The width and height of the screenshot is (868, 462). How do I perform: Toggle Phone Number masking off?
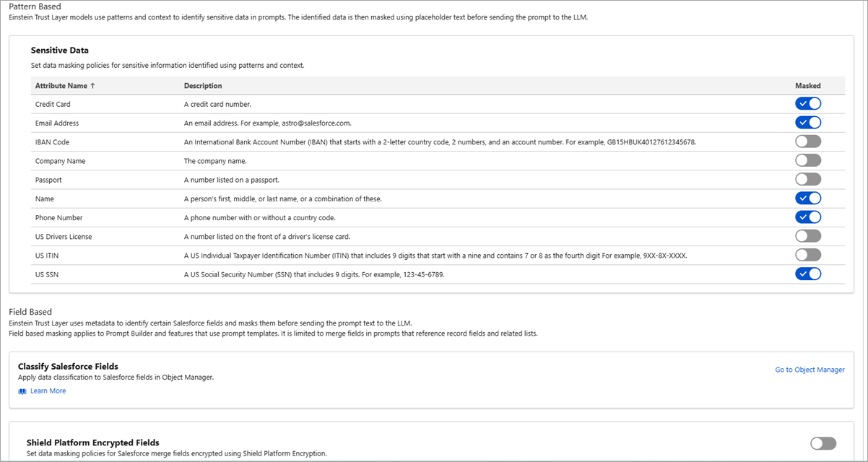808,217
